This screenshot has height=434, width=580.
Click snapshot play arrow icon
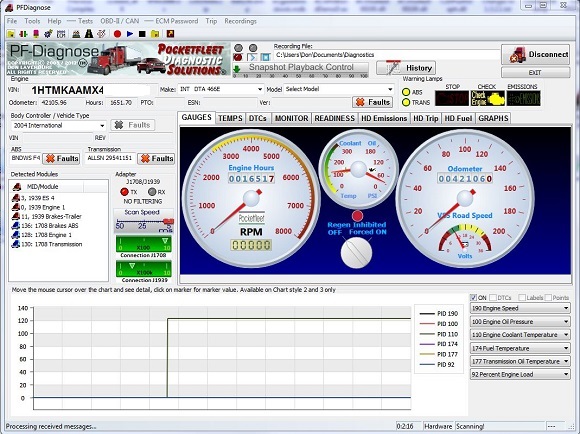pyautogui.click(x=252, y=57)
